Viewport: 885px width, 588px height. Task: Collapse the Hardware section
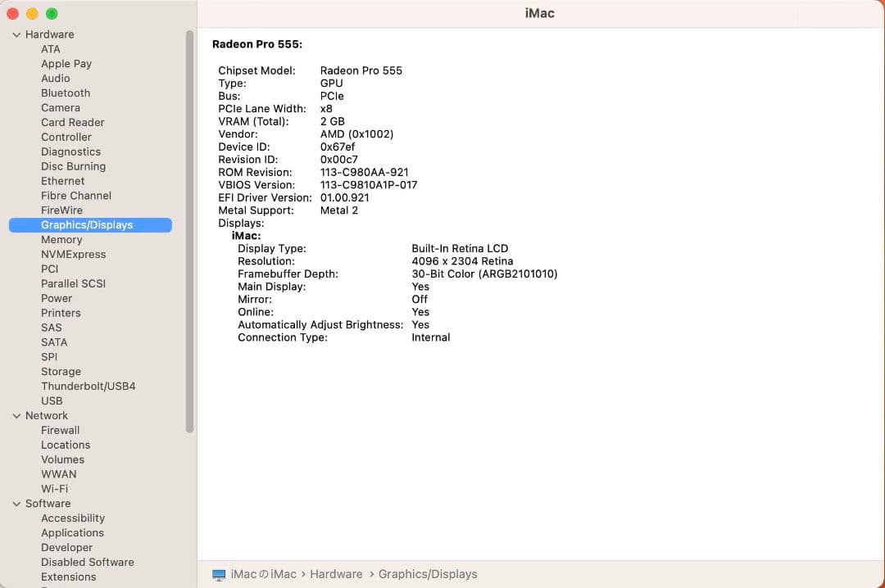point(16,34)
